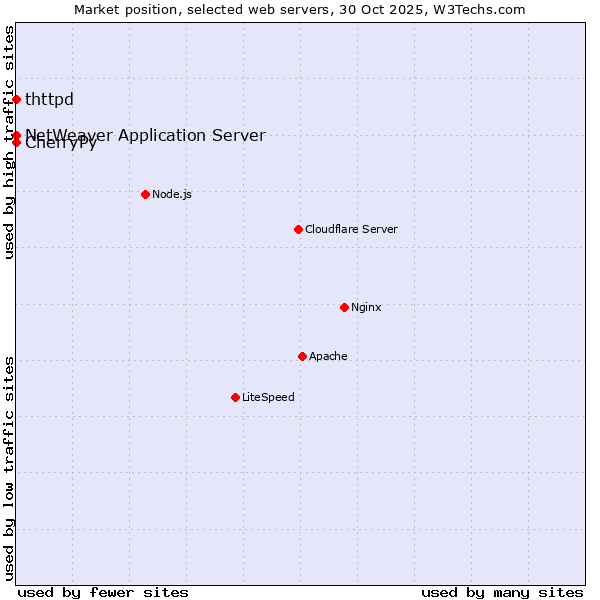Click the Cloudflare Server text label
The width and height of the screenshot is (600, 600).
coord(351,229)
